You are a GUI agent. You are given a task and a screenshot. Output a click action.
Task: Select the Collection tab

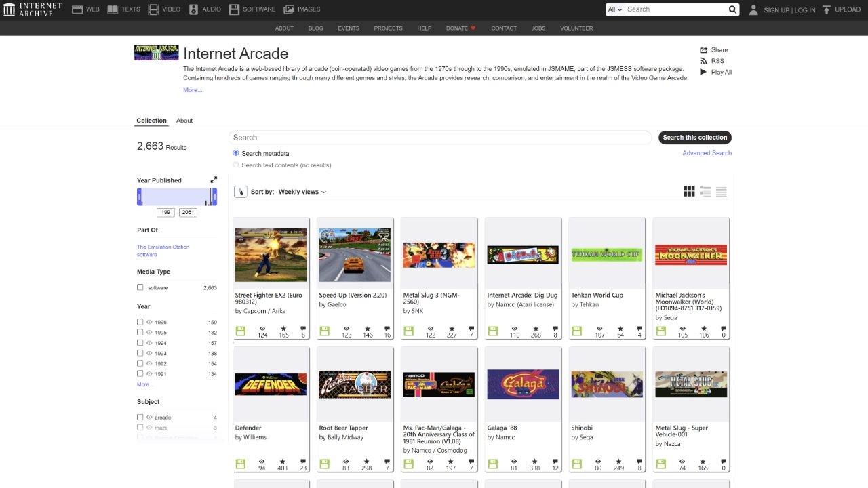[151, 121]
